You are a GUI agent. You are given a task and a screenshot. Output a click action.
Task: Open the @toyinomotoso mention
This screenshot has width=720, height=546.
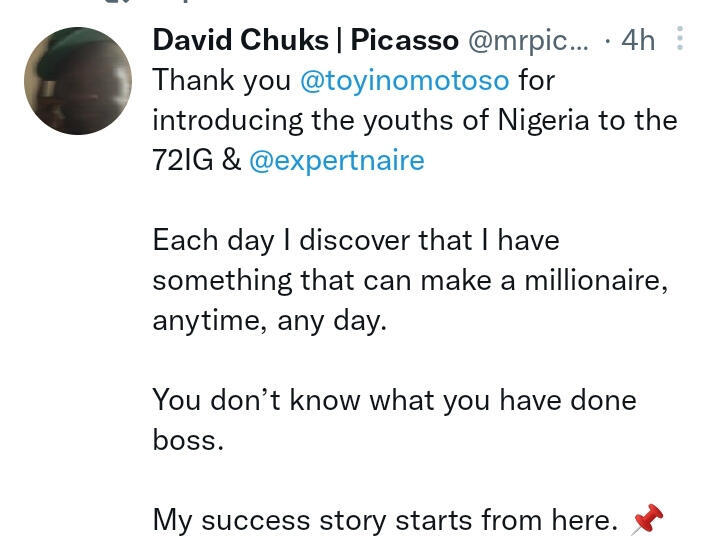(404, 80)
